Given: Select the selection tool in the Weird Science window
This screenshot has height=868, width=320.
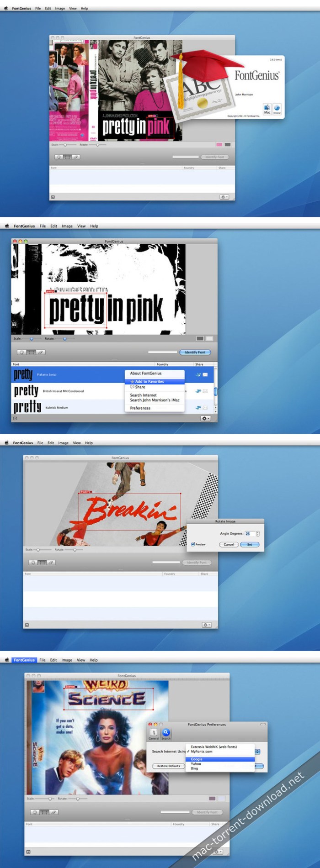Looking at the screenshot, I should [44, 812].
